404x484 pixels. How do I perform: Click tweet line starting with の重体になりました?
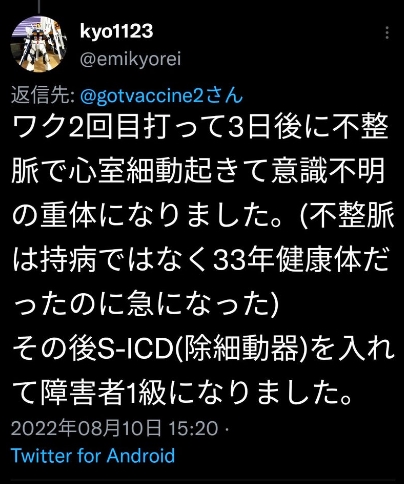click(203, 216)
